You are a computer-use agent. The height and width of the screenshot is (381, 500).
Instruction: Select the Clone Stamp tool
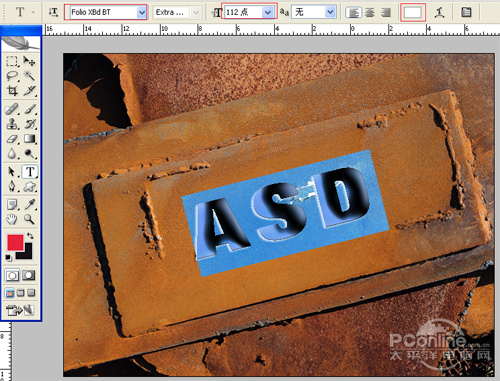(12, 124)
